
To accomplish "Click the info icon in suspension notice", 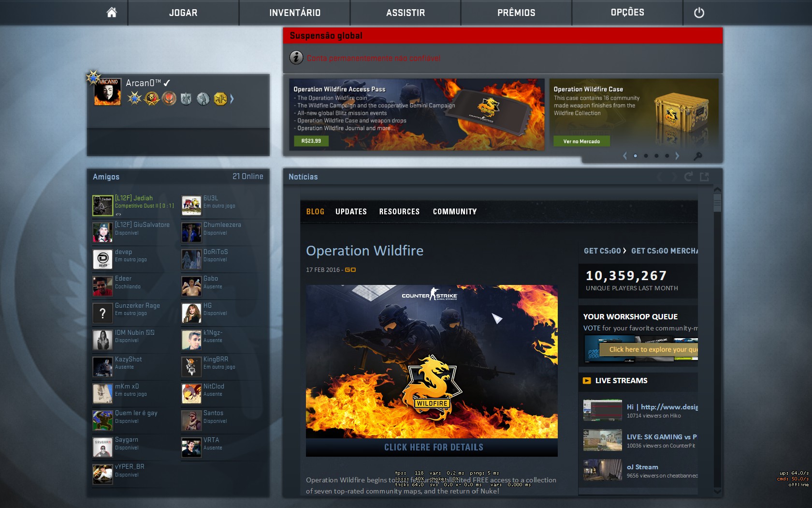I will pyautogui.click(x=296, y=58).
